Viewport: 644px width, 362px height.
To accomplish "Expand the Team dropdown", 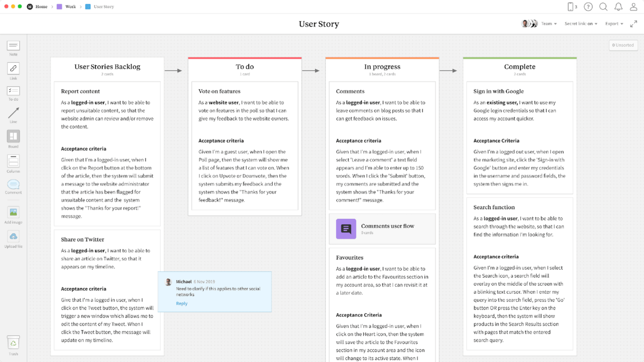I will 548,24.
